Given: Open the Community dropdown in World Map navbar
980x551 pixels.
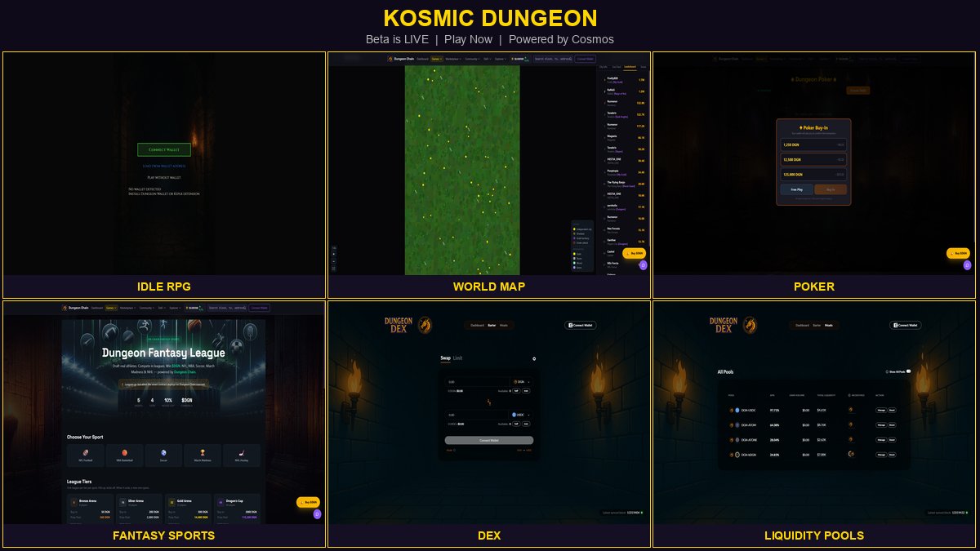Looking at the screenshot, I should click(472, 59).
